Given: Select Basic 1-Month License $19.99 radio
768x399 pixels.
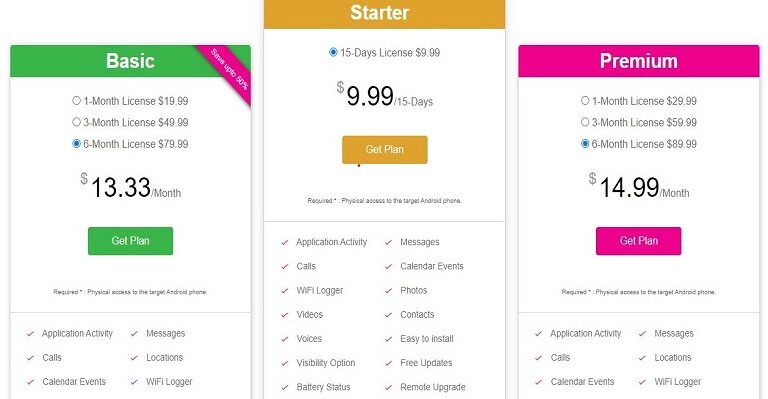Looking at the screenshot, I should pos(76,100).
